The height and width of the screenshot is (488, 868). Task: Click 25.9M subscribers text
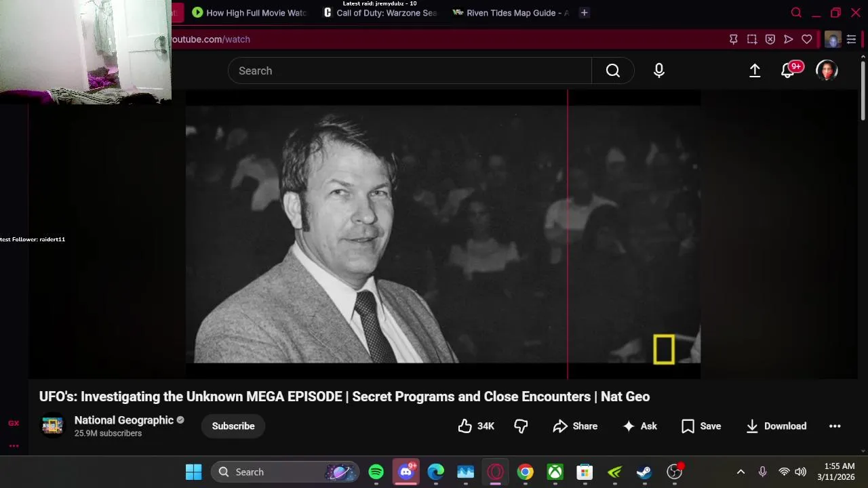tap(108, 433)
